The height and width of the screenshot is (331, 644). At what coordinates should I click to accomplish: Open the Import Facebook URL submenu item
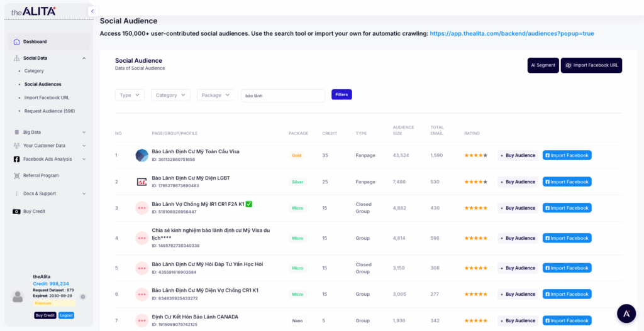pyautogui.click(x=47, y=97)
